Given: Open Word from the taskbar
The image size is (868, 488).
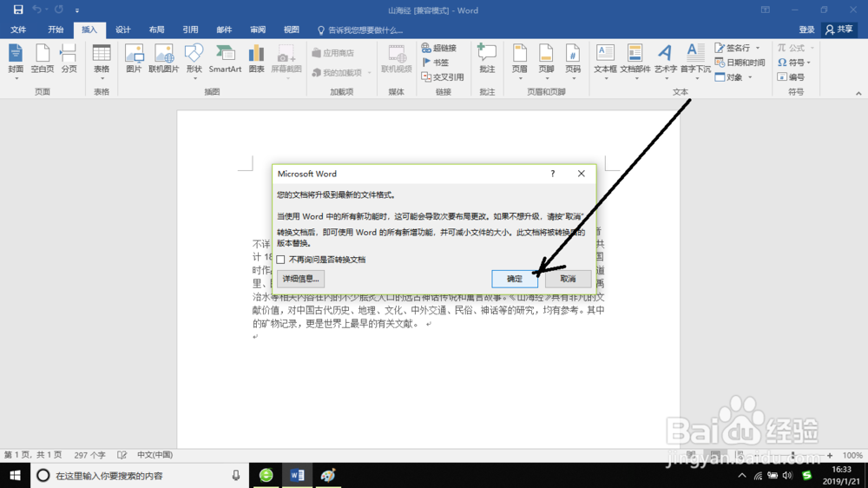Looking at the screenshot, I should coord(297,475).
